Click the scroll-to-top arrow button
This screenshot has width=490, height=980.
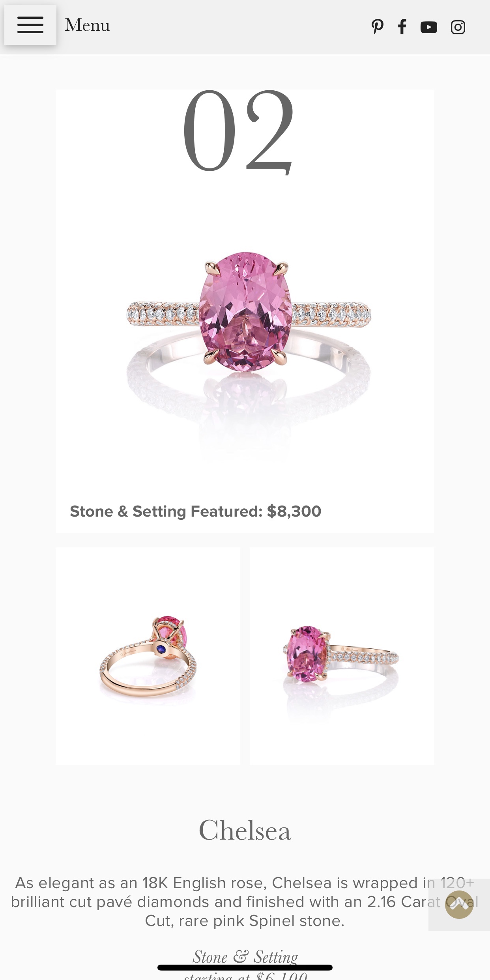[459, 904]
